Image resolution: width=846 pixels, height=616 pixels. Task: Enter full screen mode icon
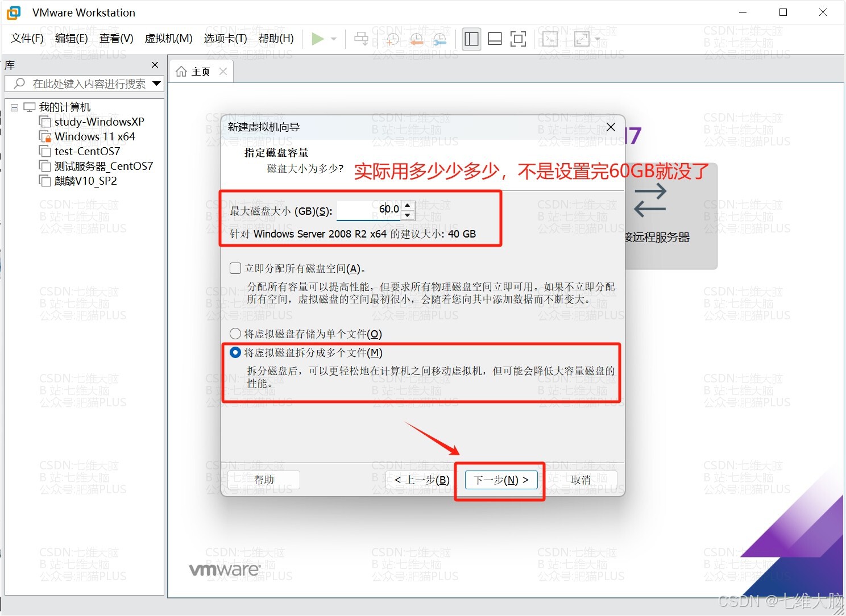pyautogui.click(x=518, y=39)
